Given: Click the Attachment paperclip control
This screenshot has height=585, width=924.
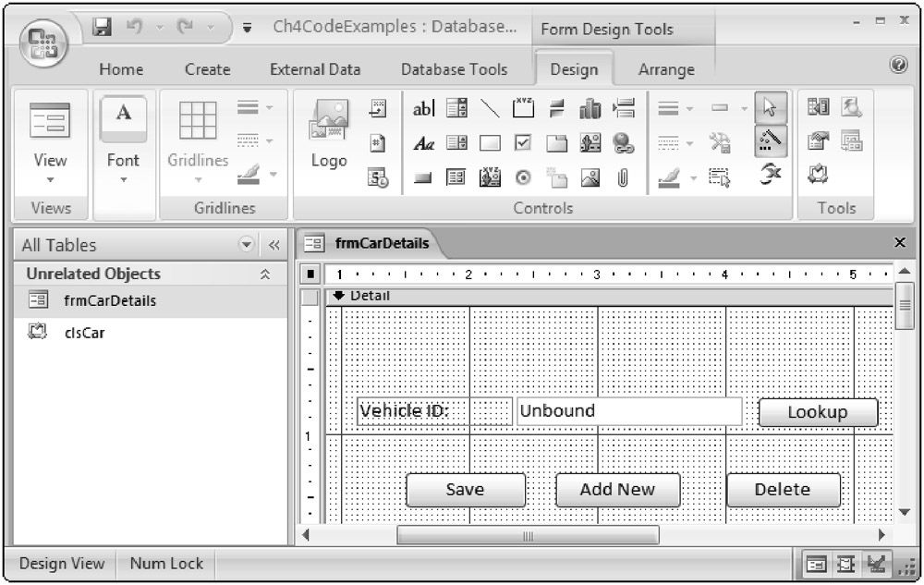Looking at the screenshot, I should pos(623,177).
